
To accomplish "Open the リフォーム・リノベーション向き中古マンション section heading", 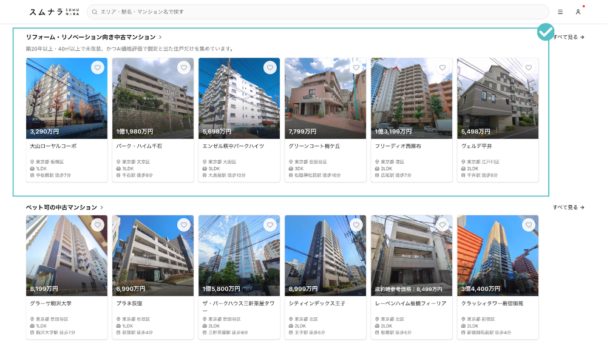I will tap(90, 37).
